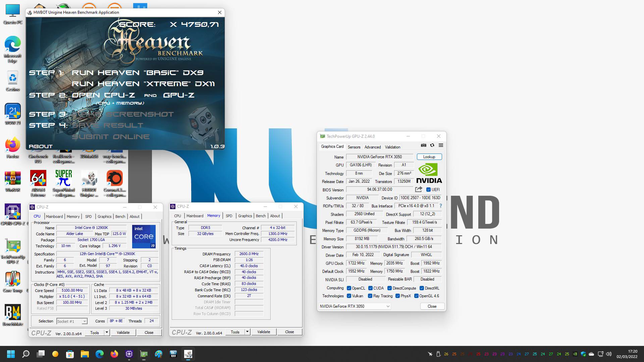Image resolution: width=644 pixels, height=362 pixels.
Task: Switch to Sensors tab in GPU-Z
Action: point(354,147)
